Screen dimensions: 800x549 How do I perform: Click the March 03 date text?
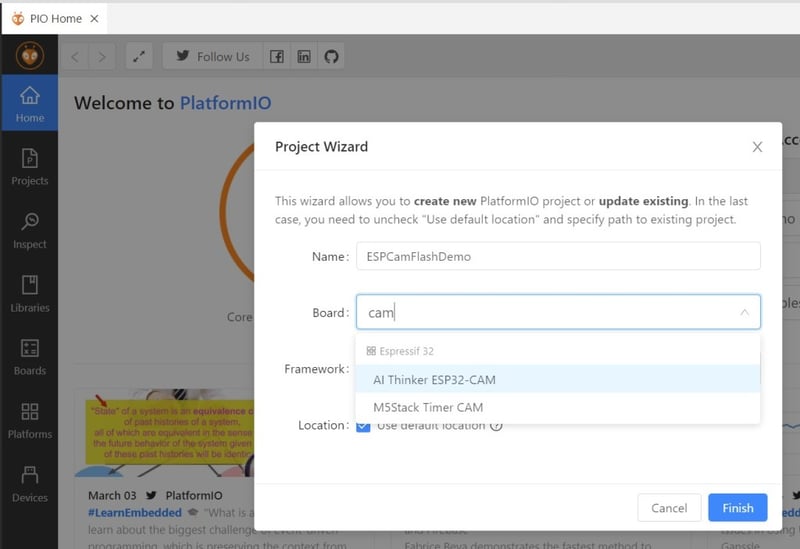[112, 495]
